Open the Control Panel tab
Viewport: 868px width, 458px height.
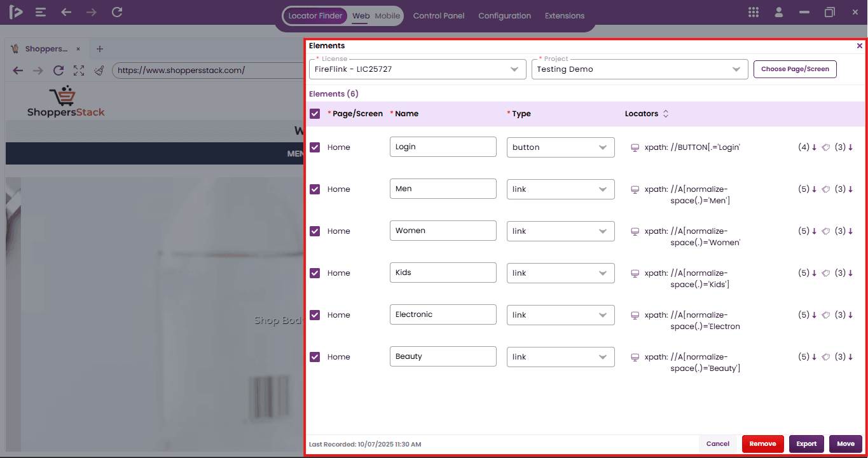(x=439, y=16)
